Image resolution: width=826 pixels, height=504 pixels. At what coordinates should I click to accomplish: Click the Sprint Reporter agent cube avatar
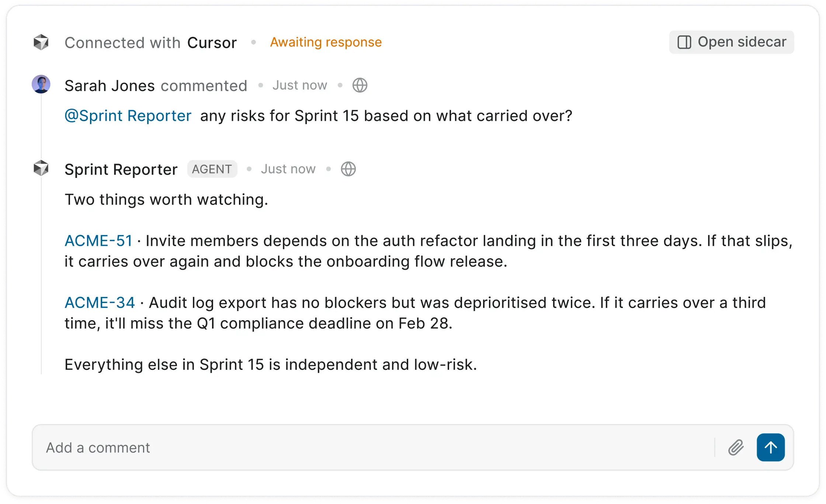click(41, 169)
